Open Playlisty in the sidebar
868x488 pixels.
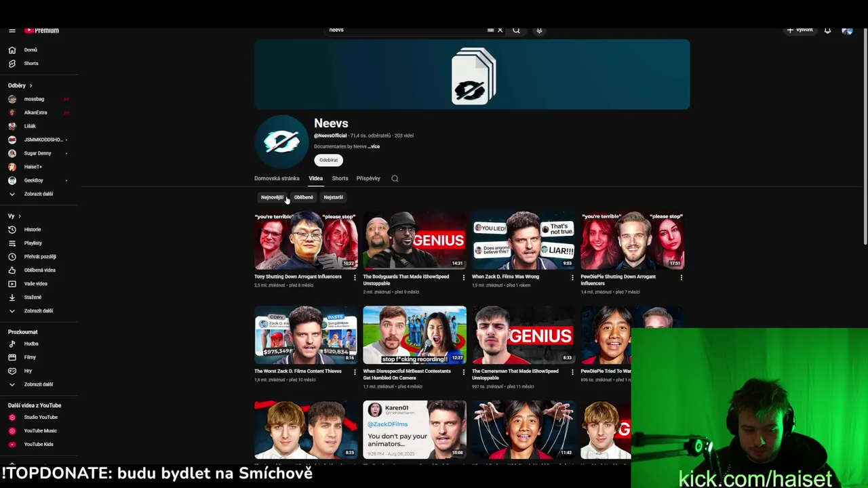coord(39,243)
